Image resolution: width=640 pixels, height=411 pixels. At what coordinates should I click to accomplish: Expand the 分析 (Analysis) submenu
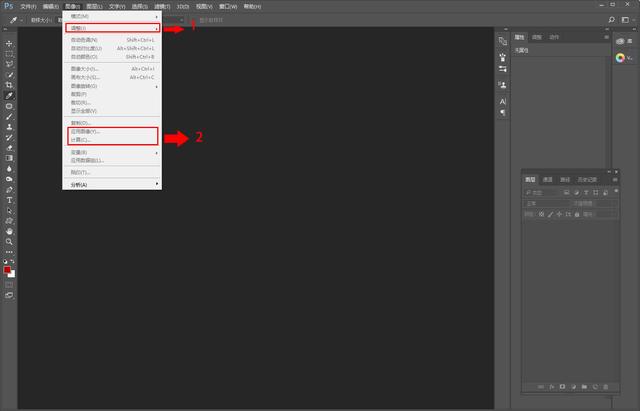coord(112,185)
